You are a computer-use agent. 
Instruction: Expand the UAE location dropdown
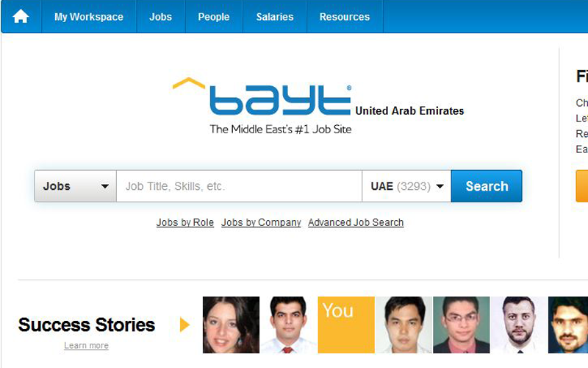click(406, 186)
